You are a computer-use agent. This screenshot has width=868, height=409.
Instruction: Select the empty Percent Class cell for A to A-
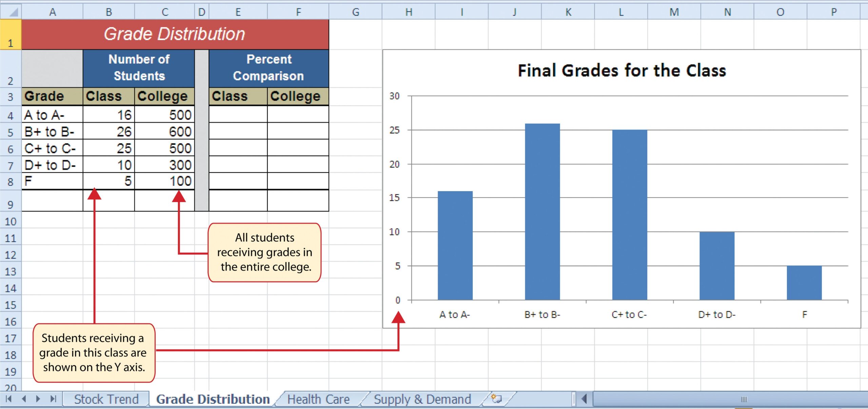(x=238, y=115)
